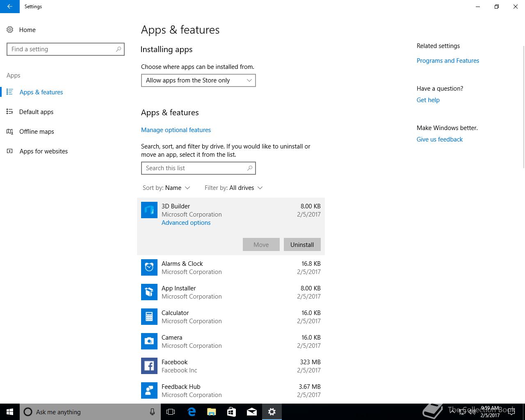Click the Cortana microphone icon

pos(152,412)
